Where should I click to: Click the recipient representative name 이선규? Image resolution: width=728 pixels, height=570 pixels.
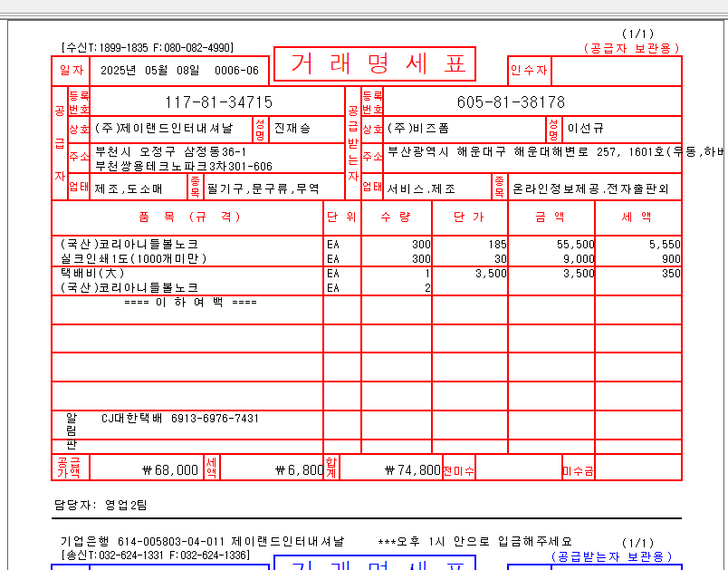pyautogui.click(x=585, y=129)
